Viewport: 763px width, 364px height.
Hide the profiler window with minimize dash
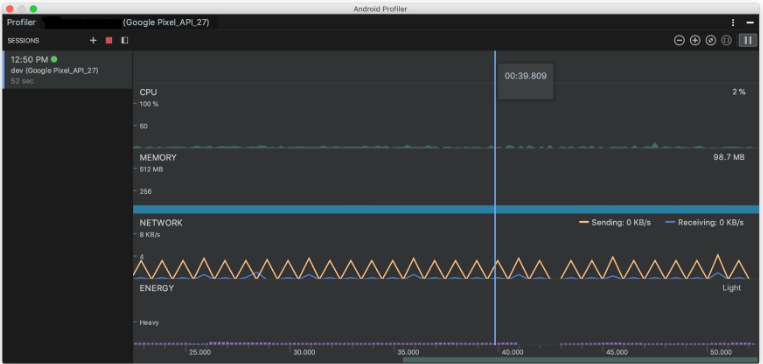[750, 23]
